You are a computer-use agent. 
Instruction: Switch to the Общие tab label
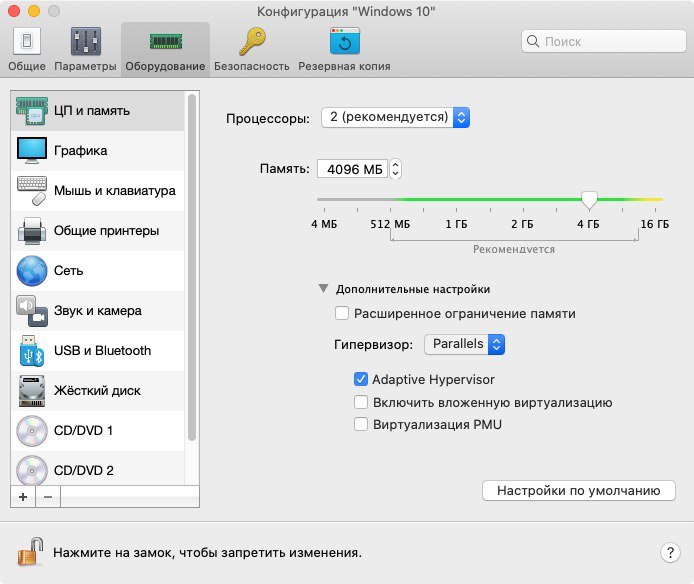pos(27,66)
